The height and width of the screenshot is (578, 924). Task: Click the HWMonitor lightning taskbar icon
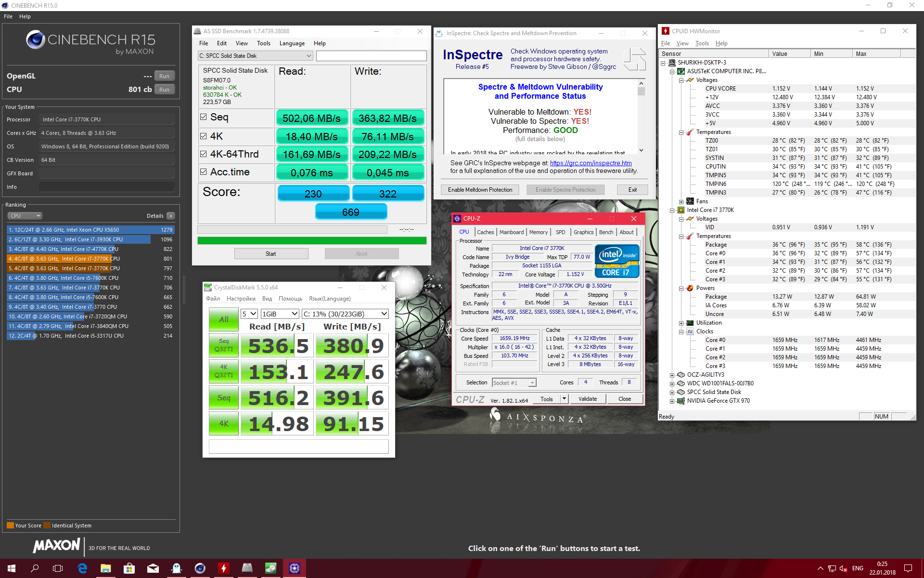223,568
